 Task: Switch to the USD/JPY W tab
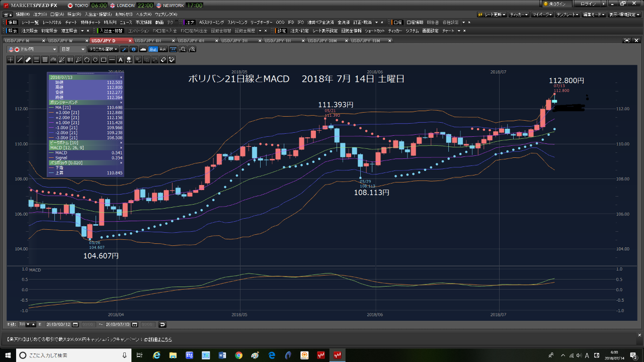[60, 40]
